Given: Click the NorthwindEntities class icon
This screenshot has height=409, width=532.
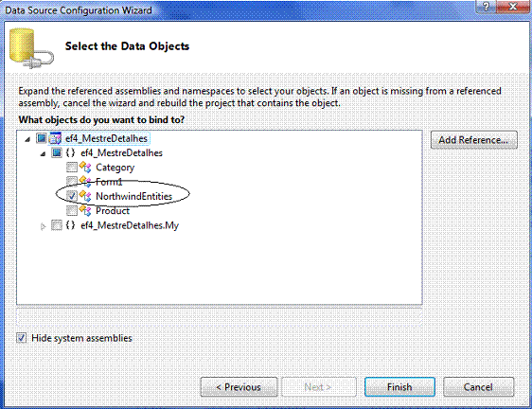Looking at the screenshot, I should point(85,196).
